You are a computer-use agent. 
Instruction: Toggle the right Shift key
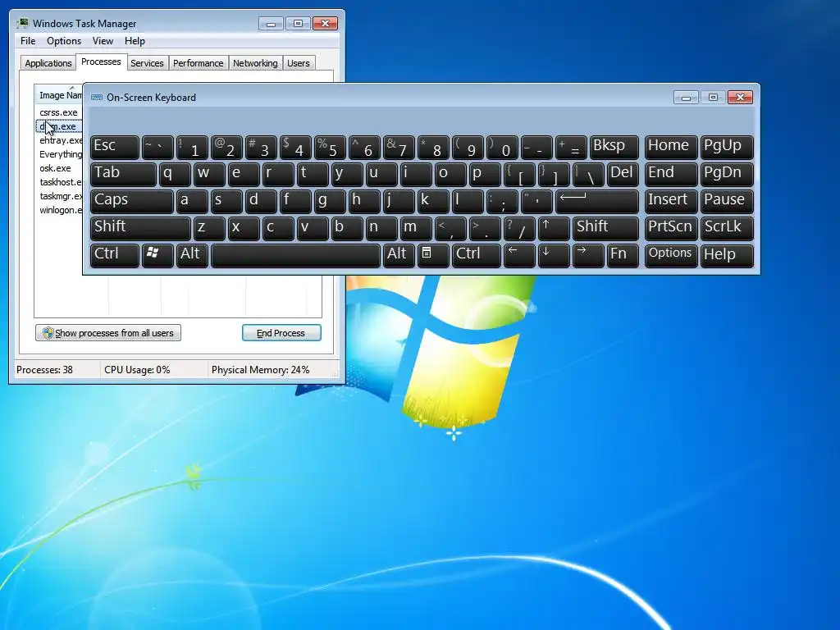[605, 228]
